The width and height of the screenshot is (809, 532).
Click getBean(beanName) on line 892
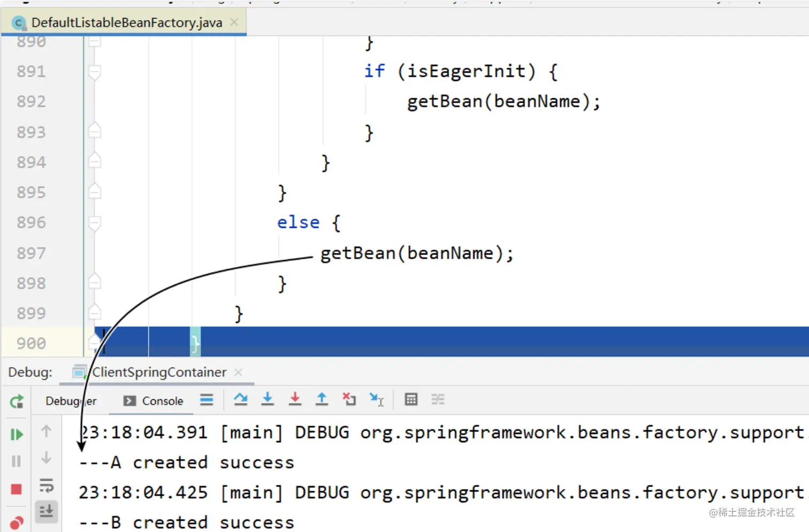(503, 102)
